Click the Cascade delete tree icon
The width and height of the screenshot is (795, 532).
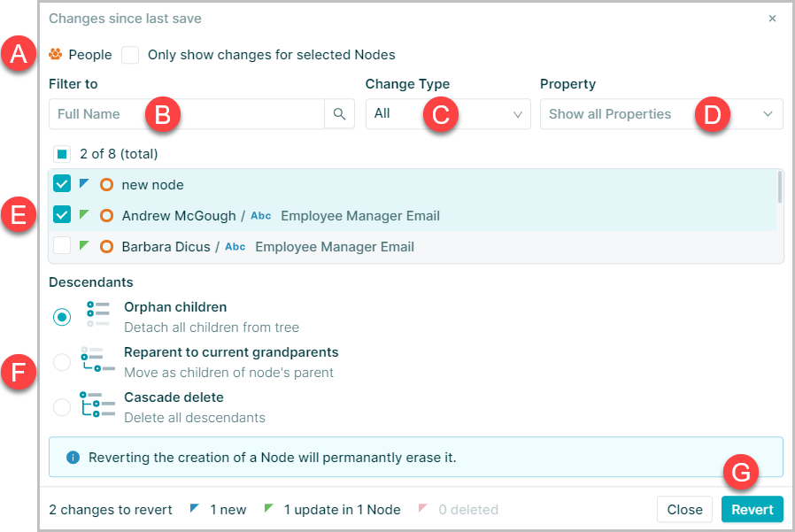coord(97,405)
